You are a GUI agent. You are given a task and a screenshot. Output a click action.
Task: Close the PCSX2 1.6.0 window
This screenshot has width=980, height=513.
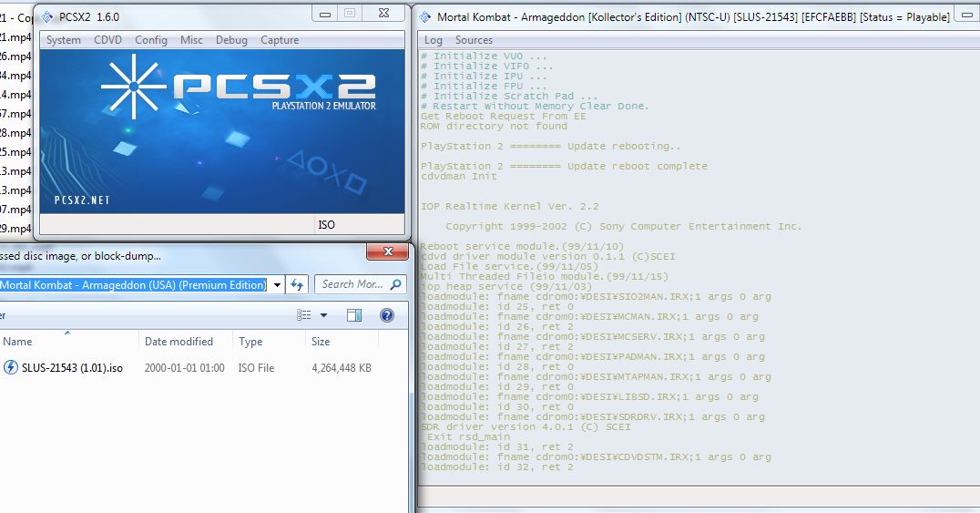pyautogui.click(x=383, y=13)
